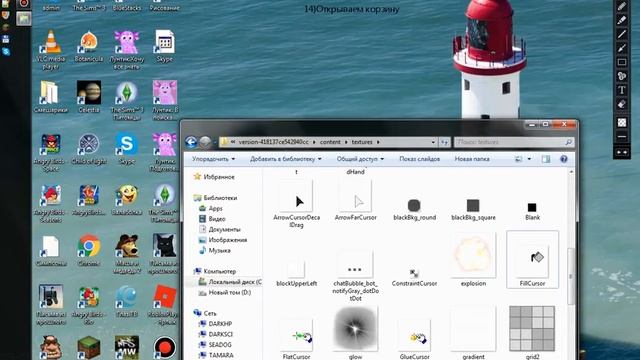
Task: Open the Общий доступ dropdown
Action: [x=360, y=159]
